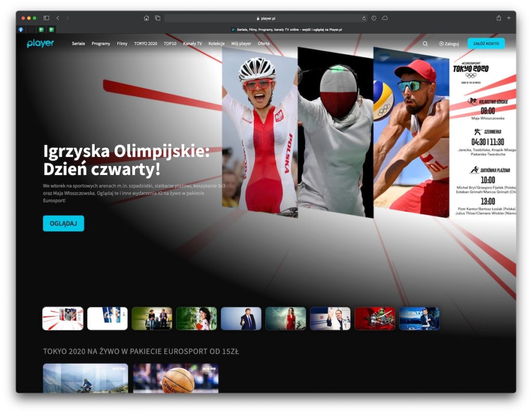Click the iCloud tabs cloud icon
Viewport: 532px width, 414px height.
(x=385, y=18)
